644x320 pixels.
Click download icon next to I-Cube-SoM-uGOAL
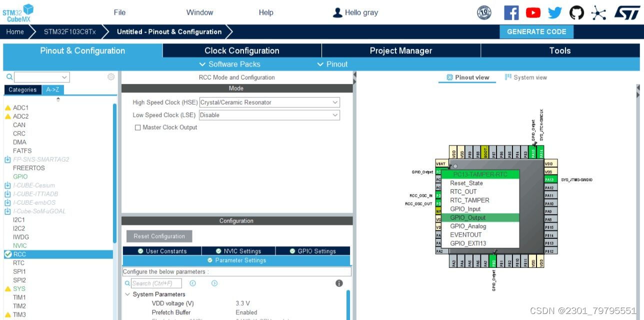[x=7, y=211]
